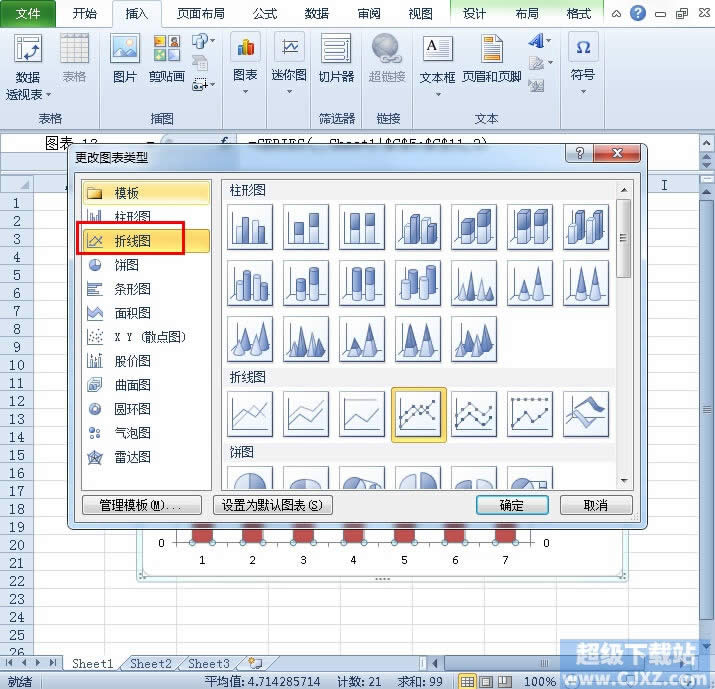This screenshot has height=689, width=715.
Task: Open the Sheet2 worksheet tab
Action: pos(151,663)
